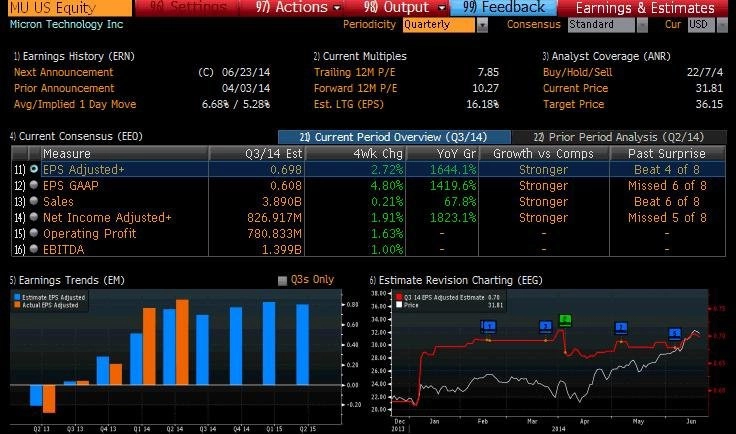This screenshot has width=736, height=434.
Task: Select EPS Adjusted+ radio button
Action: coord(34,169)
